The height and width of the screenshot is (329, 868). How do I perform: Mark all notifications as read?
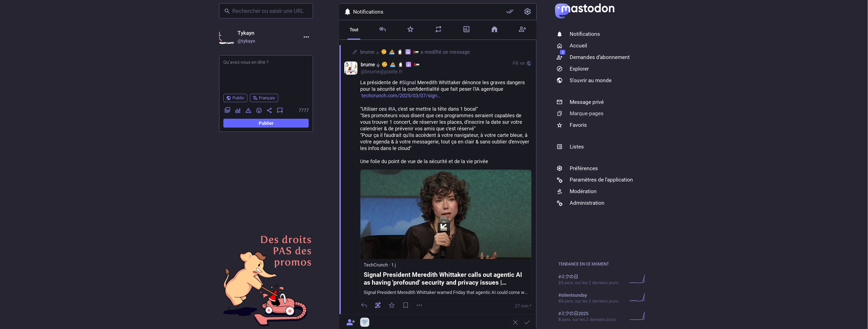(510, 11)
